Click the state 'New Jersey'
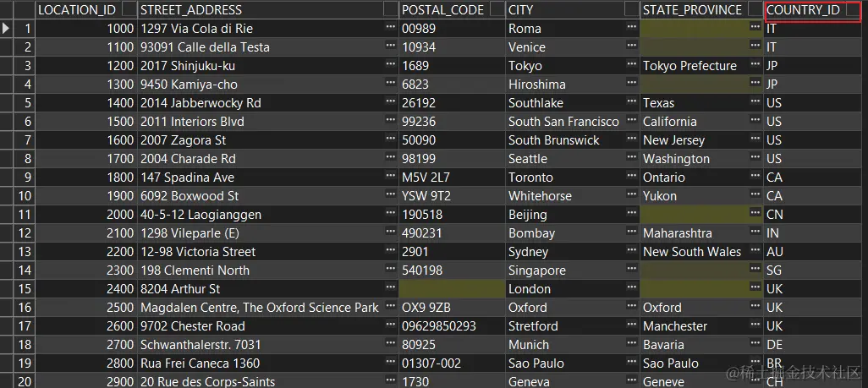Viewport: 868px width, 388px height. tap(673, 140)
